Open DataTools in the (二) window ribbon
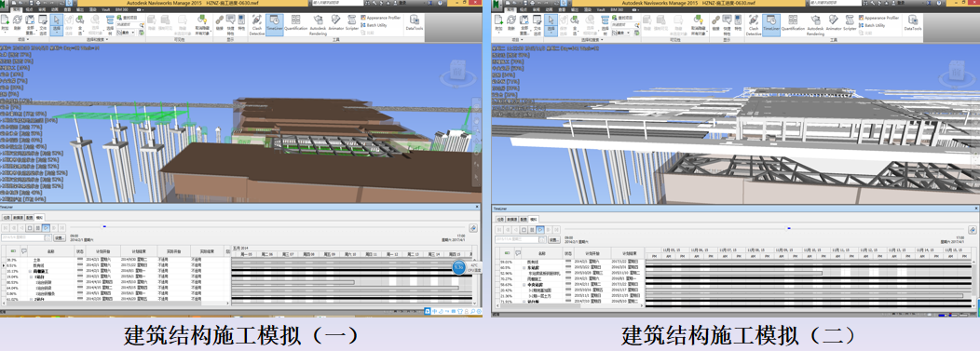This screenshot has width=980, height=351. 913,24
